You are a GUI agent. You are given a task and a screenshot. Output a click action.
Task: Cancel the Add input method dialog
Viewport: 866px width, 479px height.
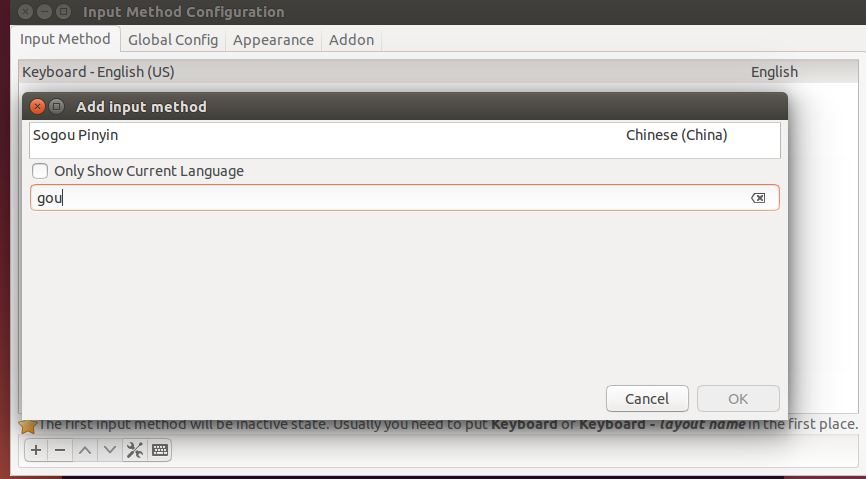(647, 398)
